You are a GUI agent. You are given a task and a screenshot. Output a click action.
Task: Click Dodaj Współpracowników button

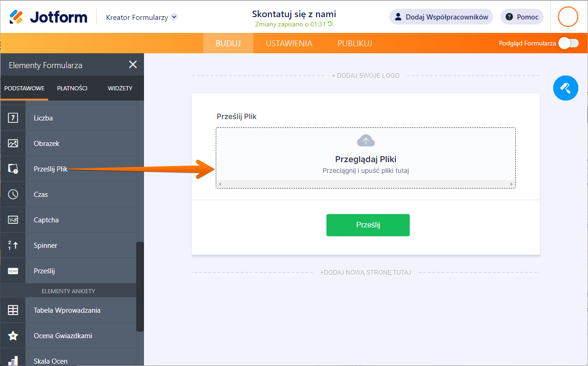[x=441, y=17]
